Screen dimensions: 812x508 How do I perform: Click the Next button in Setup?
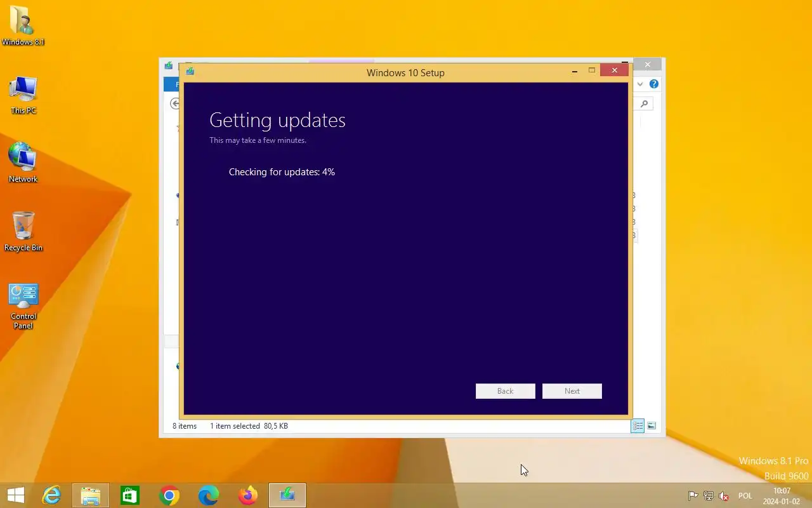pyautogui.click(x=572, y=391)
